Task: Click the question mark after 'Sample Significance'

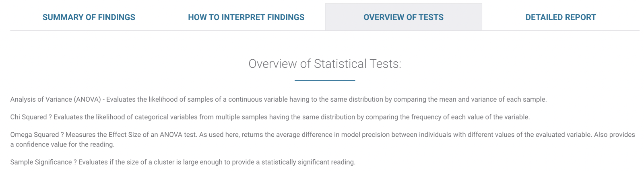Action: (75, 162)
